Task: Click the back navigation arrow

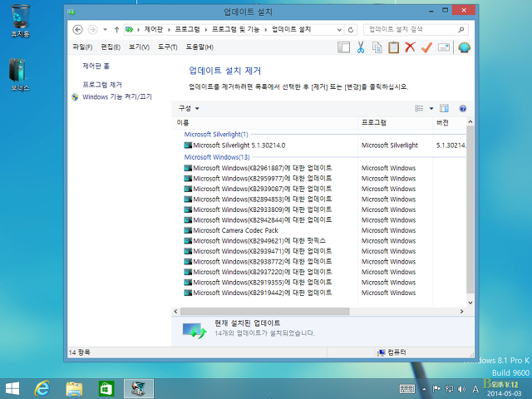Action: [77, 30]
